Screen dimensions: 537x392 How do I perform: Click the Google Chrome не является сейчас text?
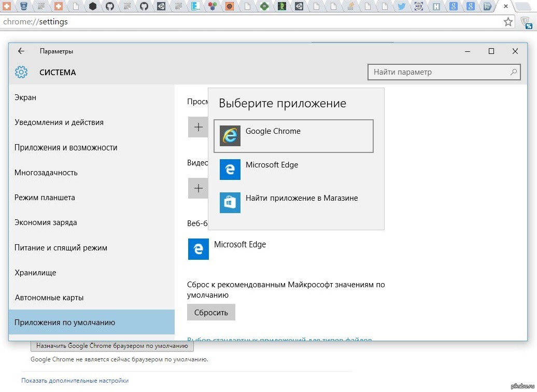click(x=119, y=359)
